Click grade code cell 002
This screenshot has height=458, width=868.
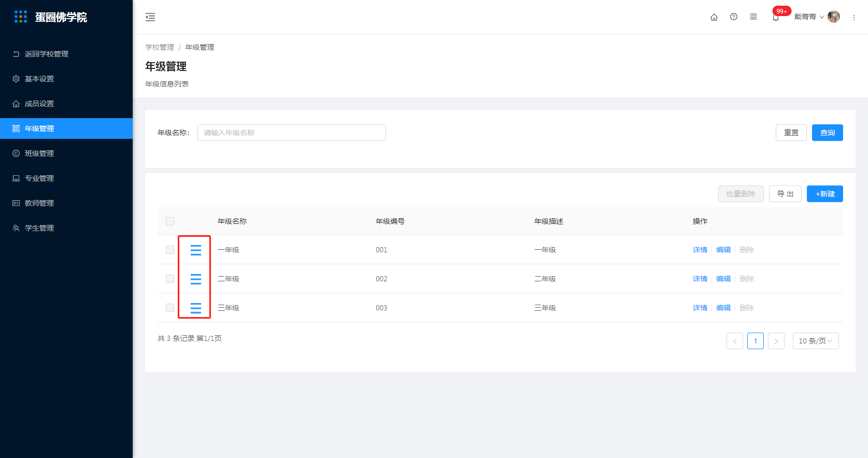pyautogui.click(x=381, y=279)
